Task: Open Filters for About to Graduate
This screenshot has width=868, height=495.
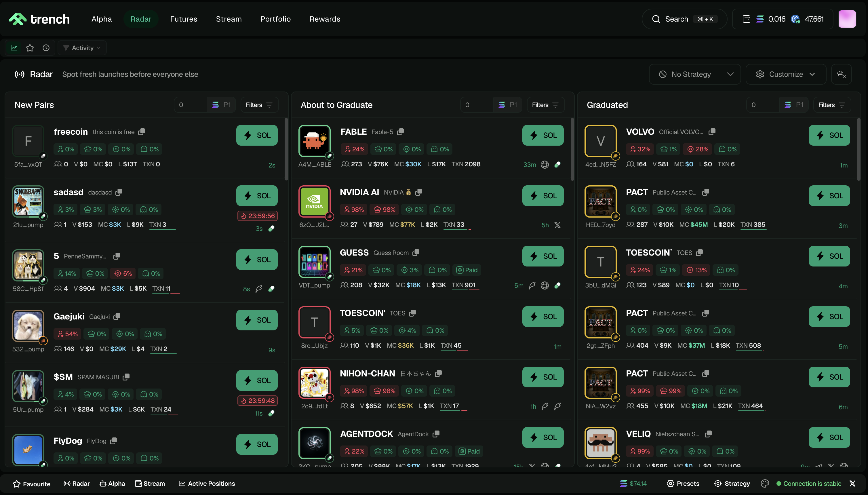Action: tap(545, 105)
